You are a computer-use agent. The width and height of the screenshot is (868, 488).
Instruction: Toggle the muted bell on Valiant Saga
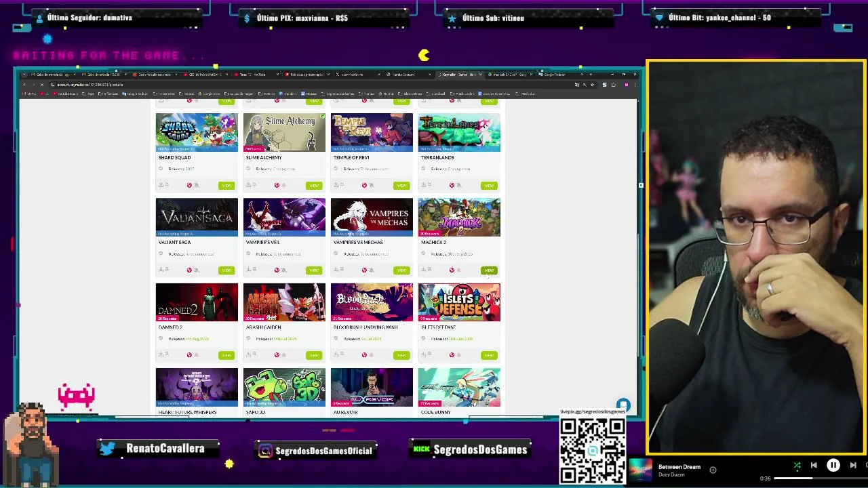tap(197, 270)
